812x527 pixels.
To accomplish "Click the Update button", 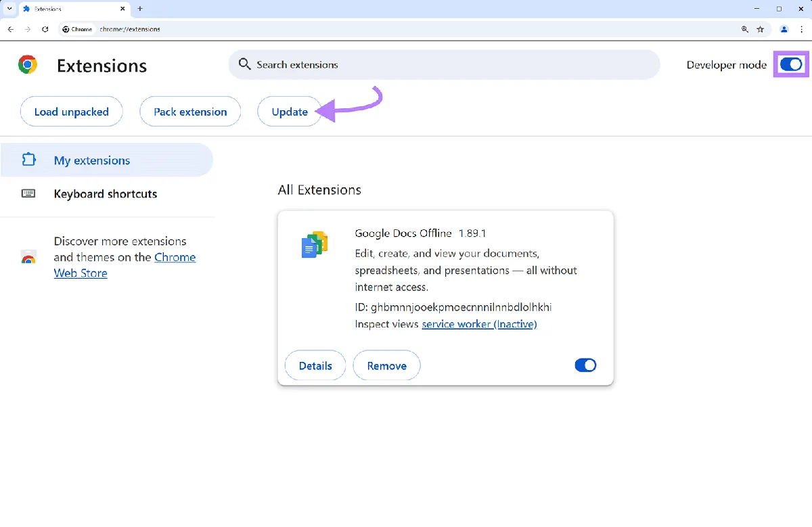I will point(290,112).
